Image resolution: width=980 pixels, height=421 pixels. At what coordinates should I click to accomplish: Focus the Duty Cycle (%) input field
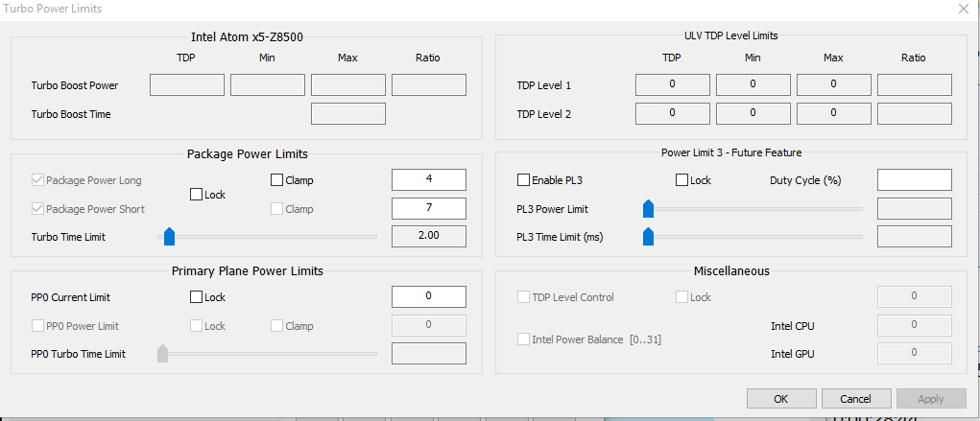coord(915,180)
